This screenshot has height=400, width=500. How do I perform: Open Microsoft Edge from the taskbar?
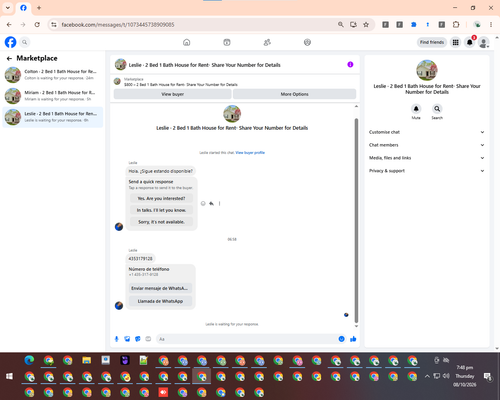click(29, 360)
